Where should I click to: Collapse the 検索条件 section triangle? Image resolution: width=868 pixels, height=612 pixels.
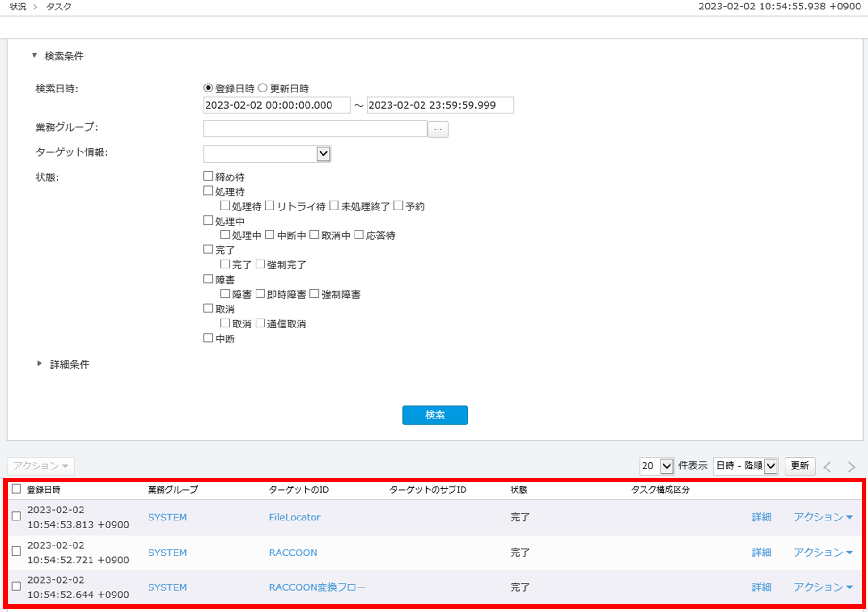pos(34,56)
